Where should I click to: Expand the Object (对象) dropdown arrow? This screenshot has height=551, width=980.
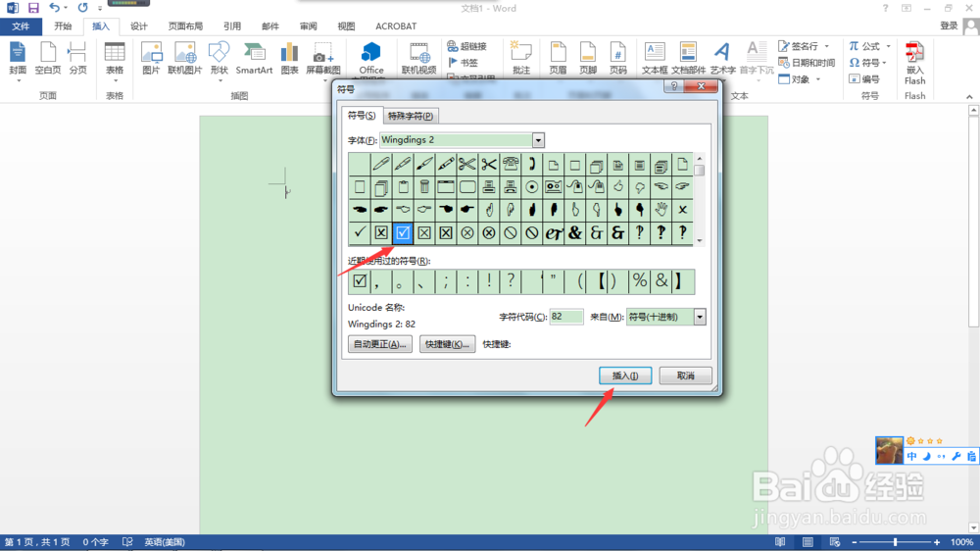(818, 79)
